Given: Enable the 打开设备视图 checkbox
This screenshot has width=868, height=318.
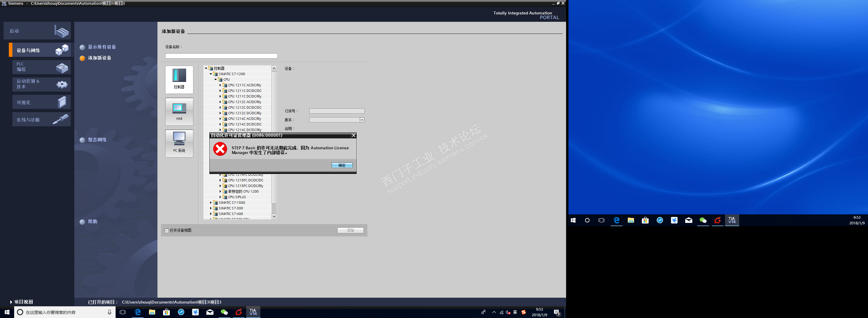Looking at the screenshot, I should [x=167, y=231].
